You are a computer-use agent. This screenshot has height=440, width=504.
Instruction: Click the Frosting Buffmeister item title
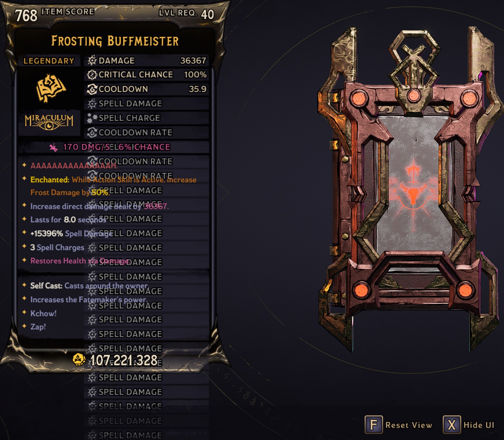[x=115, y=41]
